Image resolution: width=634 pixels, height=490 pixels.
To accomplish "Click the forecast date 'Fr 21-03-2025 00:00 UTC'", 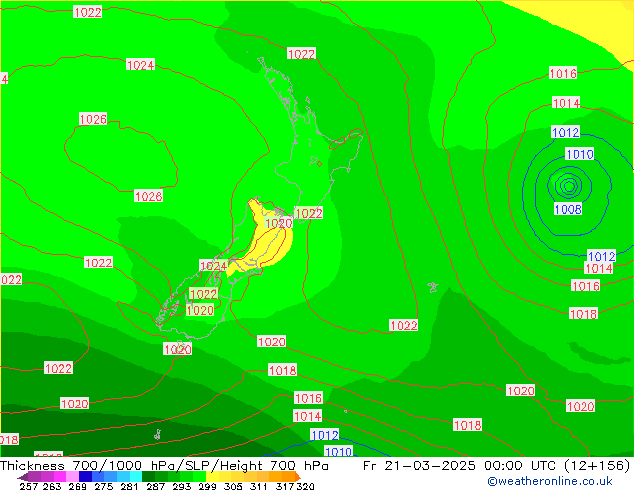I will (x=459, y=465).
